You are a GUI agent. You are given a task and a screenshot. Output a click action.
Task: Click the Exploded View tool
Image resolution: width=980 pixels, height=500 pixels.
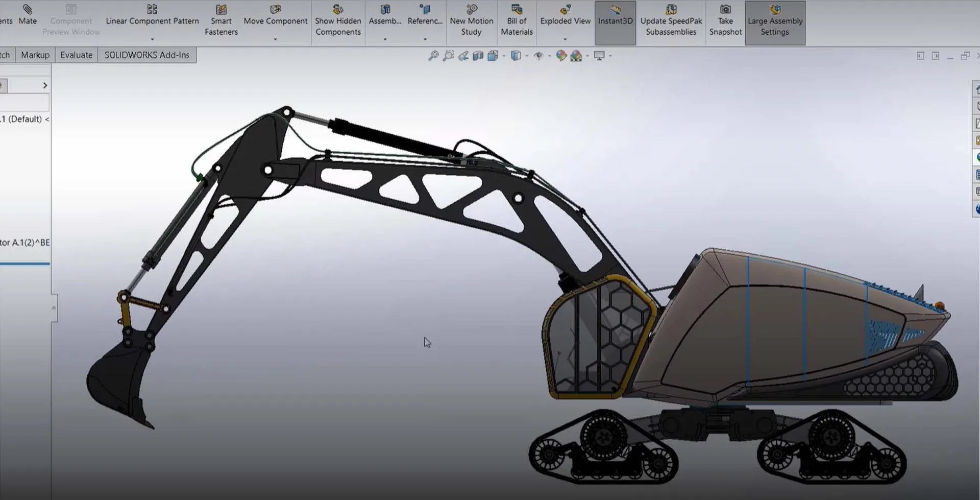coord(565,15)
